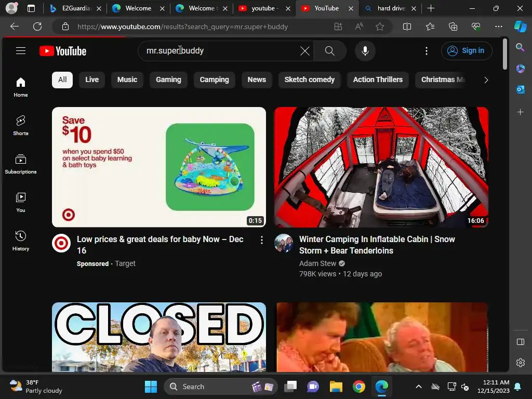Open the Favorites list

[x=430, y=26]
